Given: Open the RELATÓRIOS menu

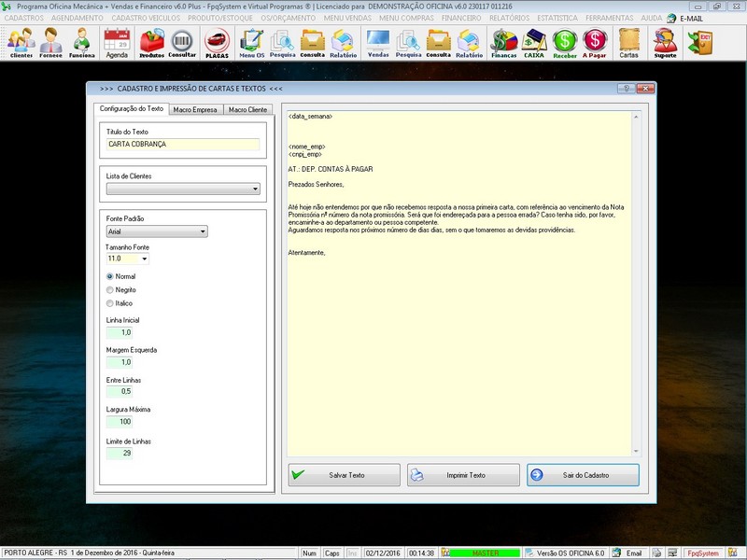Looking at the screenshot, I should (x=509, y=18).
